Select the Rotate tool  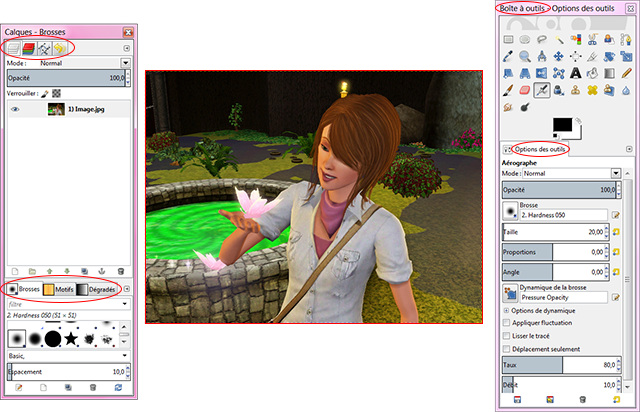click(x=609, y=56)
